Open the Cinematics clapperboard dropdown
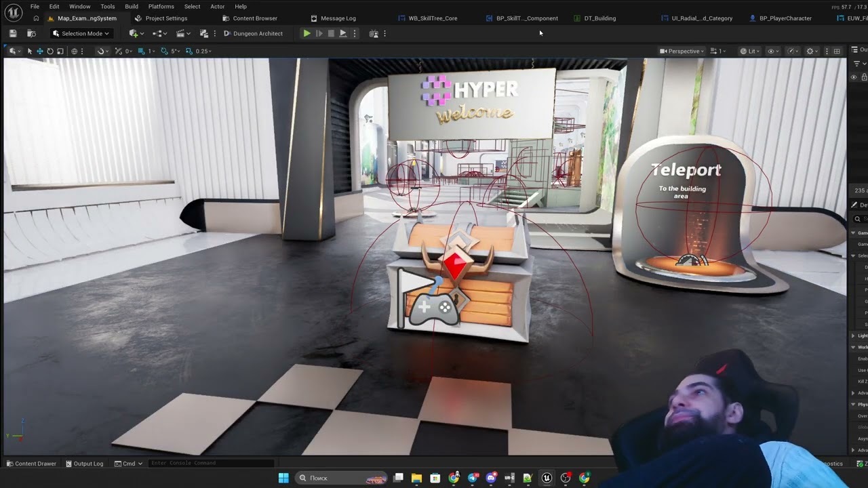868x488 pixels. click(x=182, y=33)
